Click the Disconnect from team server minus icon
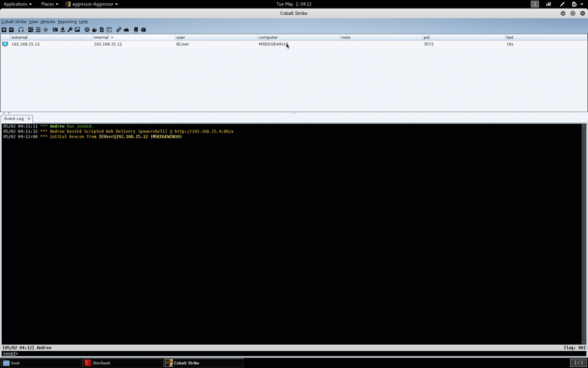 tap(11, 29)
